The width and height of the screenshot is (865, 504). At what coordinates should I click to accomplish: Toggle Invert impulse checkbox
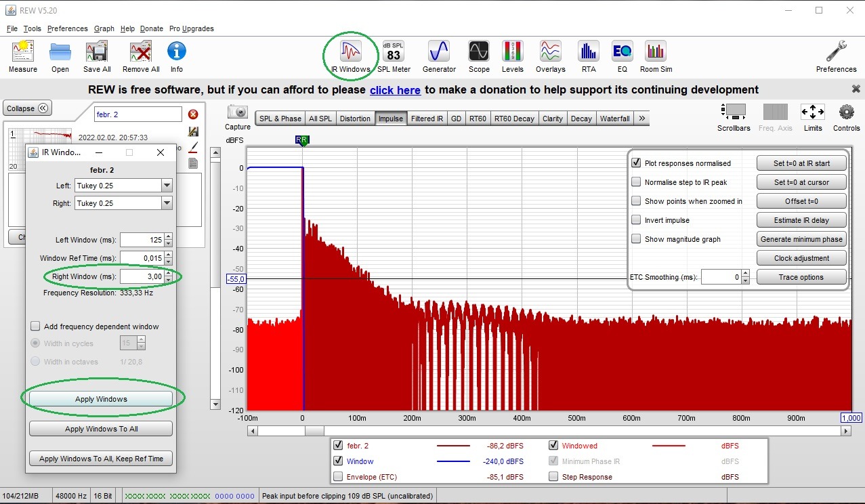[636, 220]
